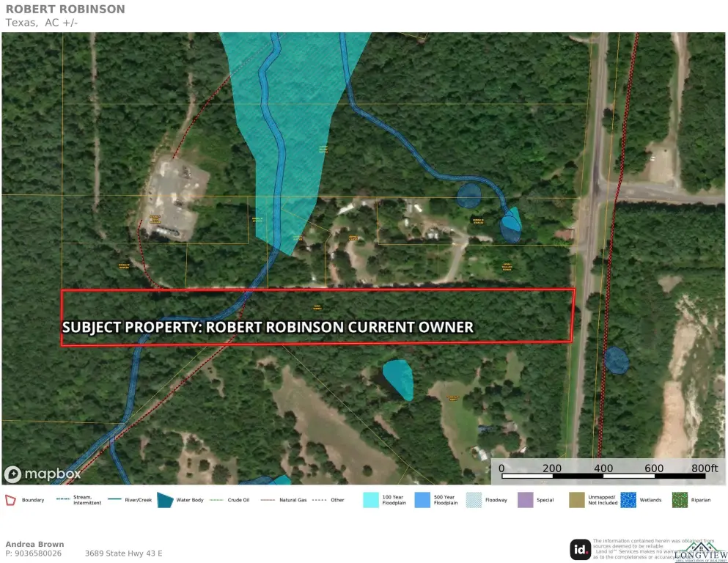Click the Subject Property label text
This screenshot has height=563, width=728.
[268, 327]
